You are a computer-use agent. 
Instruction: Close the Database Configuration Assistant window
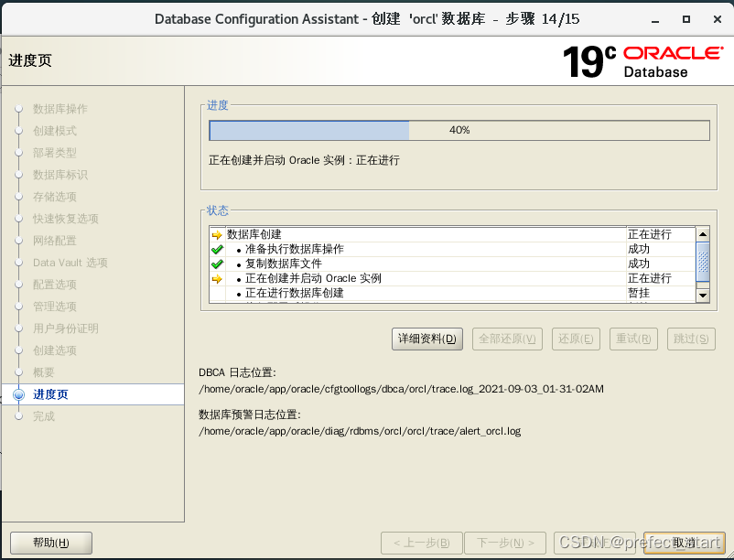coord(718,19)
